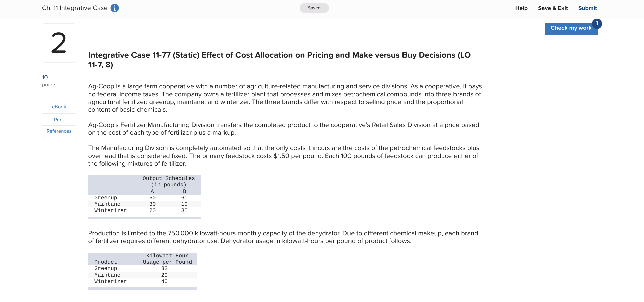Select the Maintane usage value of 20
The width and height of the screenshot is (644, 302).
pyautogui.click(x=164, y=275)
